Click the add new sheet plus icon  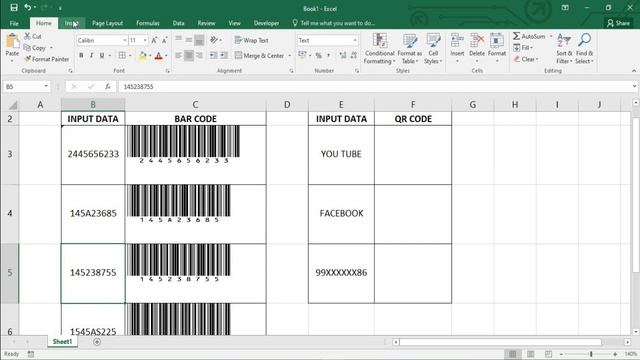click(x=97, y=342)
